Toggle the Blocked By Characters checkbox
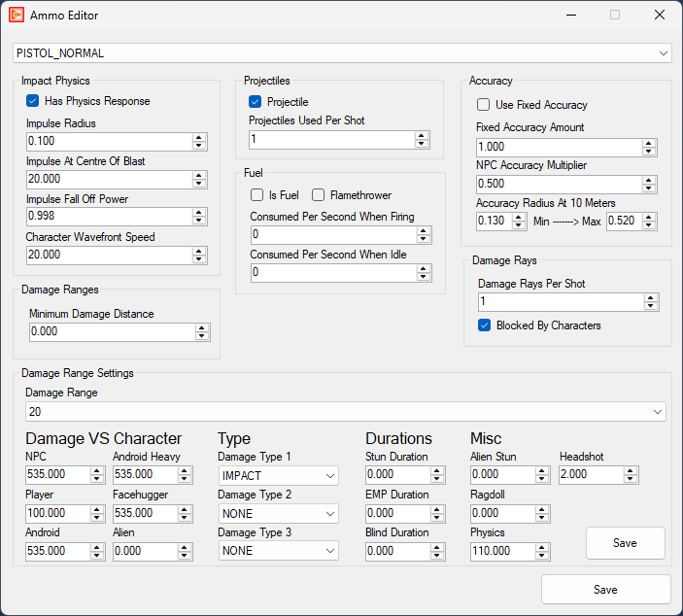This screenshot has height=616, width=683. (x=484, y=325)
